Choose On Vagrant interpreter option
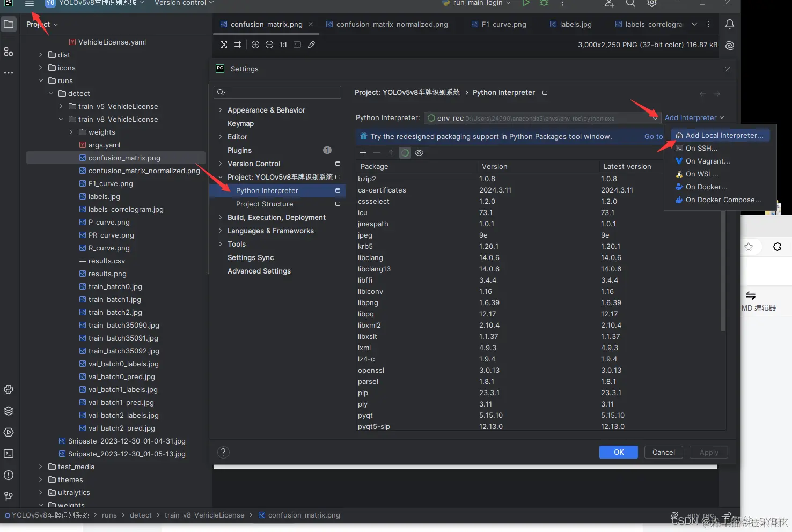This screenshot has width=792, height=532. (x=720, y=161)
